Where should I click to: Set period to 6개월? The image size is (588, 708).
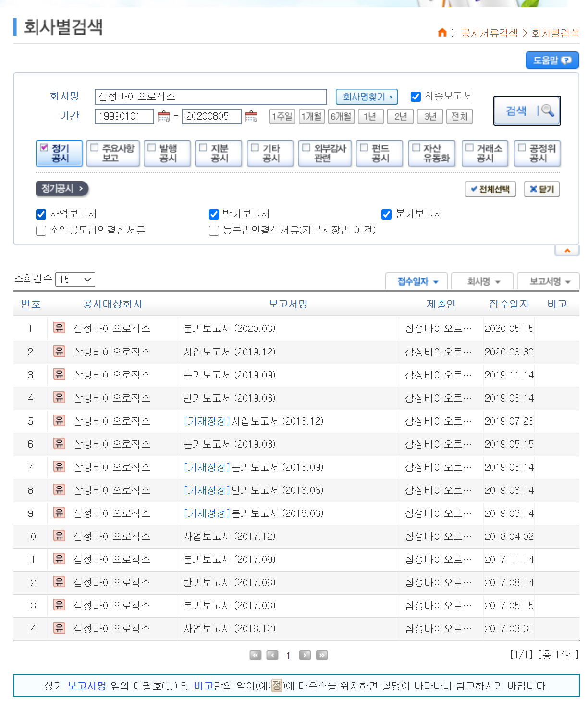point(341,116)
